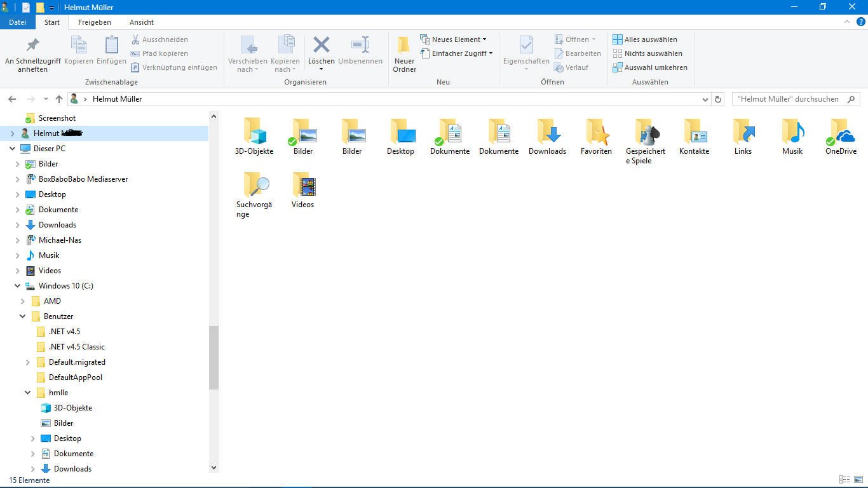Collapse the ribbon with the chevron
This screenshot has height=488, width=868.
[847, 22]
